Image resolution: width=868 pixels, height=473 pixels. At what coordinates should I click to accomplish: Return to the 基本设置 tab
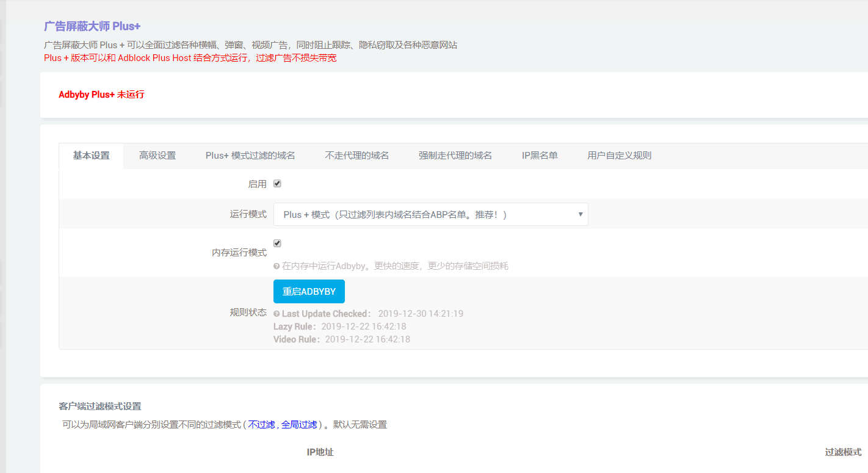90,156
